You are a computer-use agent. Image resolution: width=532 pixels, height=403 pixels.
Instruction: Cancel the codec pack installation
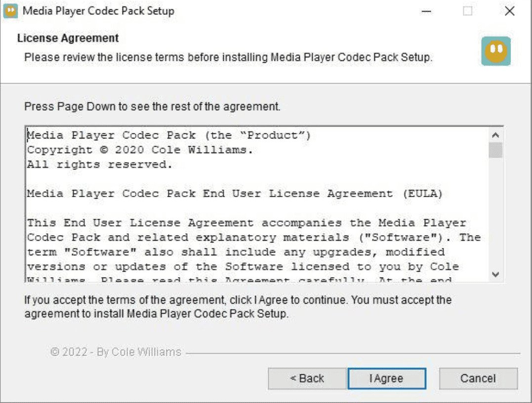pyautogui.click(x=478, y=378)
